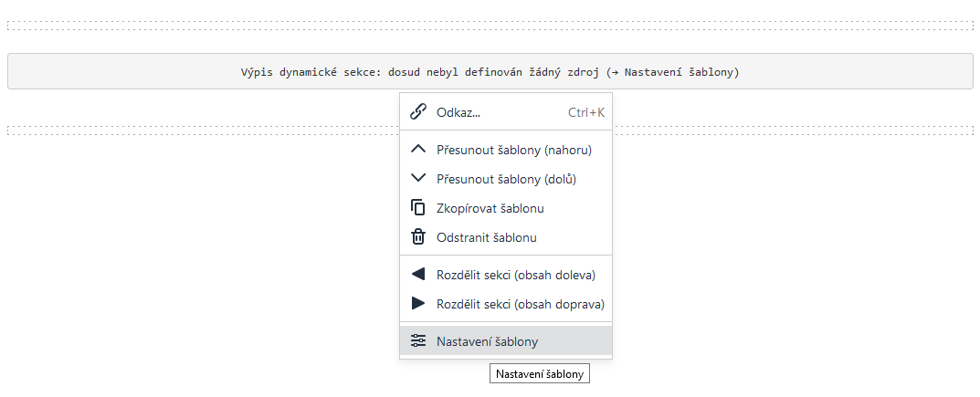
Task: Select "Přesunout šablony (nahoru)"
Action: coord(514,150)
